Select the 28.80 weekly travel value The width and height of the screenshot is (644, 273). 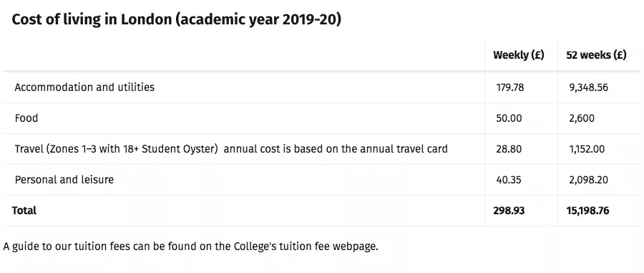(509, 149)
